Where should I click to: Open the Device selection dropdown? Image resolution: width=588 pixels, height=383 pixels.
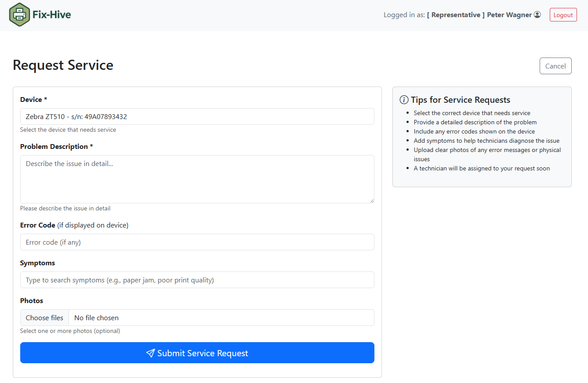[197, 116]
